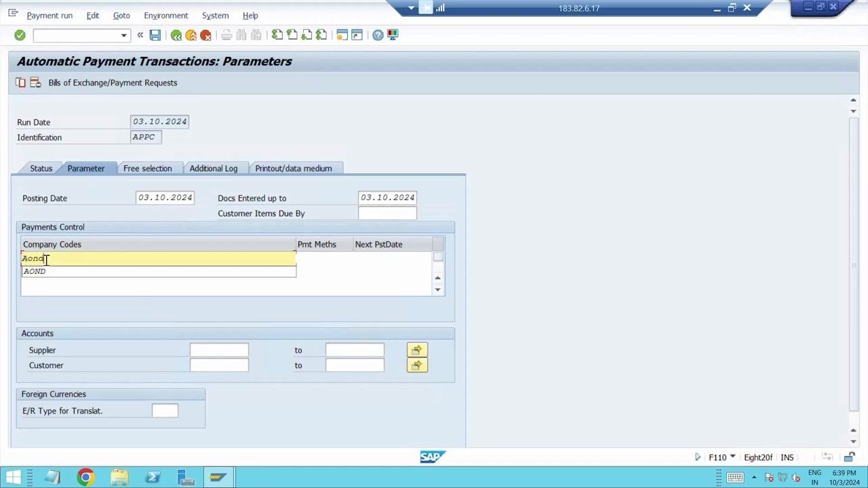Open the Edit menu
The width and height of the screenshot is (868, 488).
(x=93, y=16)
